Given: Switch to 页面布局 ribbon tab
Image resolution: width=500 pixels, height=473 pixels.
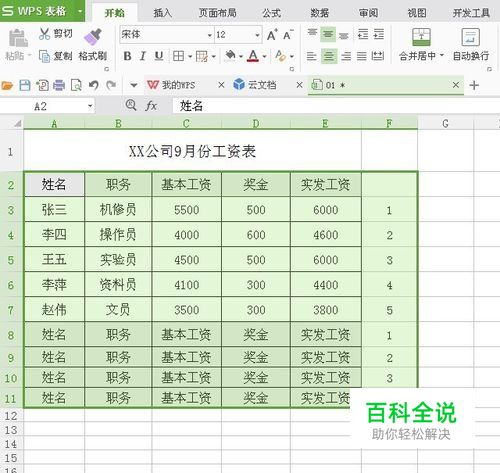Looking at the screenshot, I should pyautogui.click(x=217, y=13).
